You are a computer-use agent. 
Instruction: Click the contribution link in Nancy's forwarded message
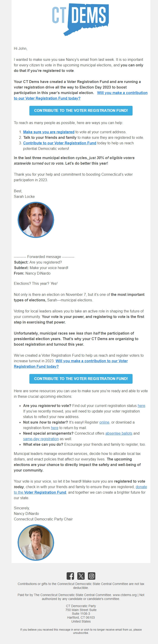click(93, 361)
